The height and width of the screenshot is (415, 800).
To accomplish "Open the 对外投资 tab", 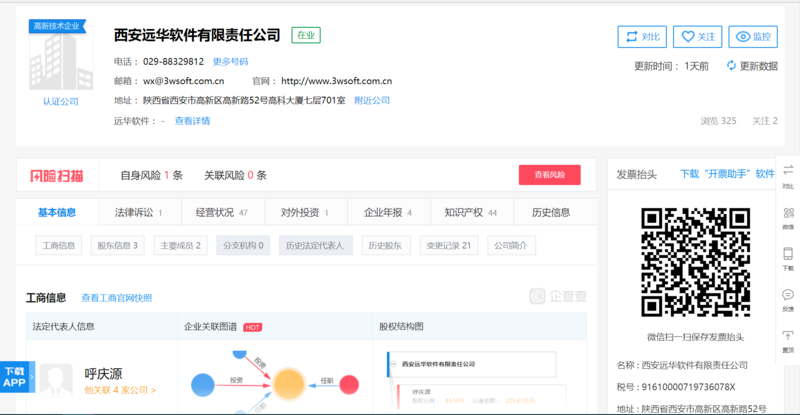I will point(306,212).
